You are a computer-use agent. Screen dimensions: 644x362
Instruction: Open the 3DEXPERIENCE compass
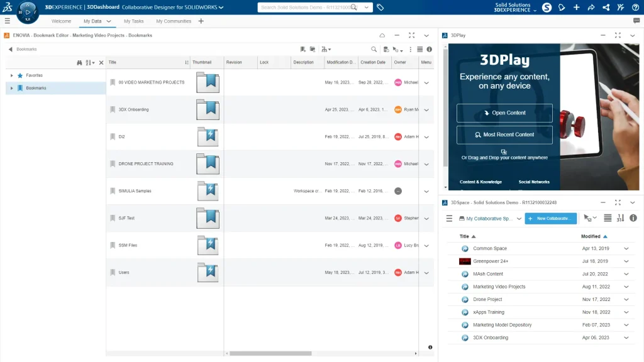28,12
